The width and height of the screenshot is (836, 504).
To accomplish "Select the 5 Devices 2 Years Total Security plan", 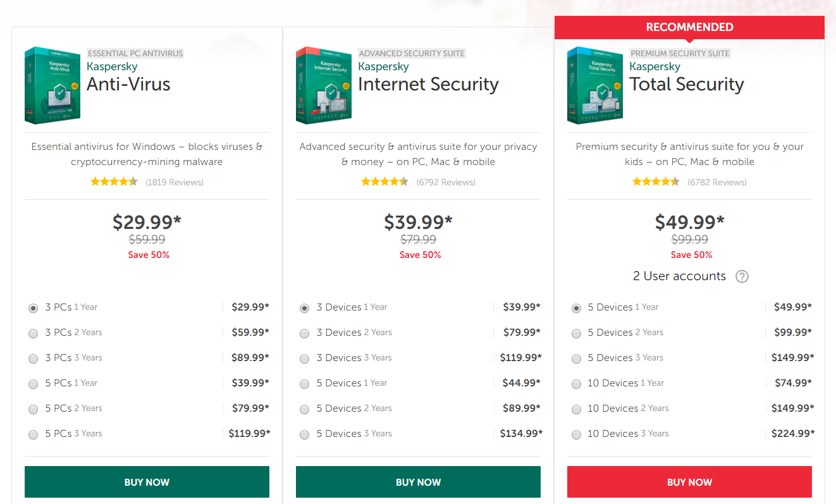I will coord(576,333).
